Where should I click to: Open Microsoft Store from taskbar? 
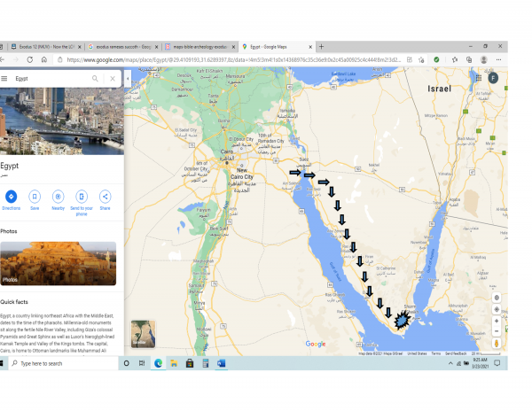coord(190,363)
